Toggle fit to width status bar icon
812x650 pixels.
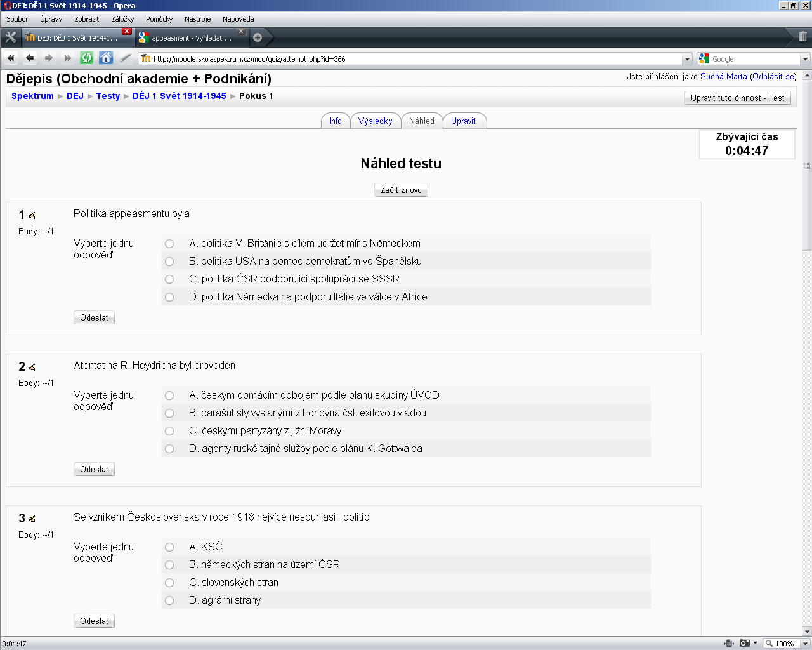pos(730,643)
